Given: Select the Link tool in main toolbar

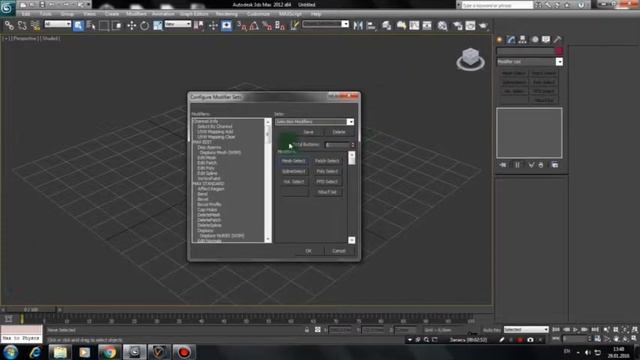Looking at the screenshot, I should tap(9, 26).
